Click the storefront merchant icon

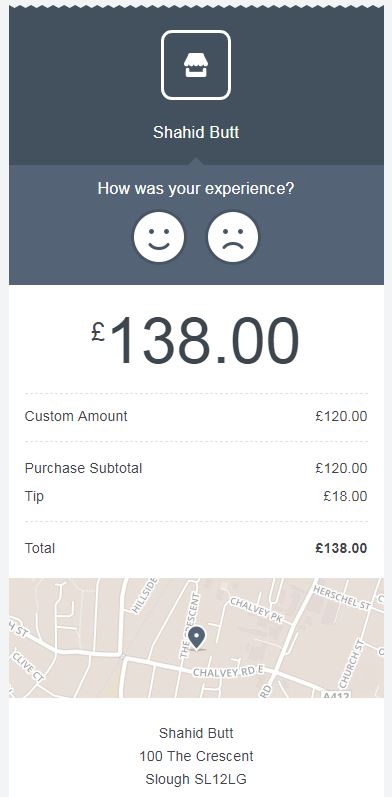[196, 65]
